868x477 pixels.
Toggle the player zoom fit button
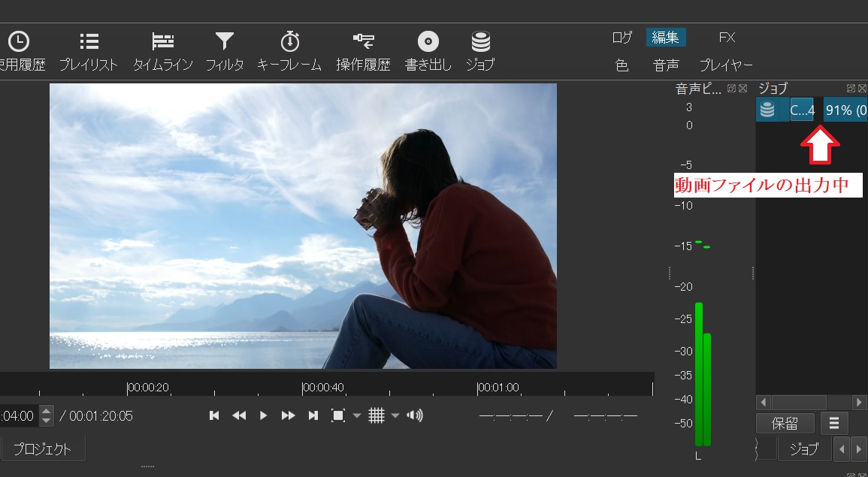(337, 415)
